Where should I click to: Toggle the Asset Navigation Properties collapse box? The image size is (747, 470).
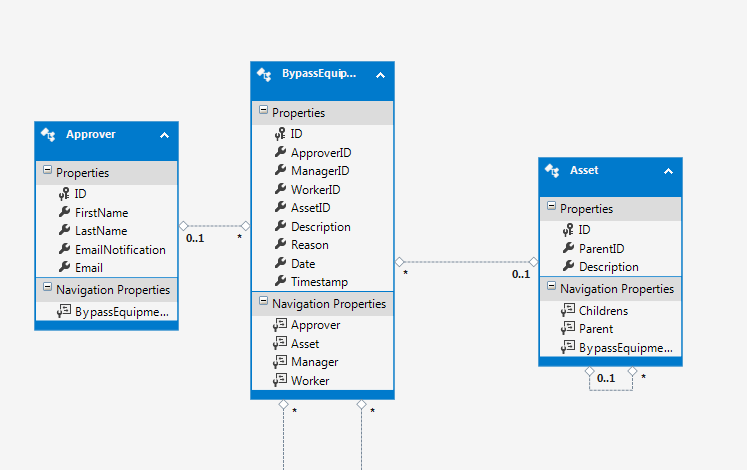pyautogui.click(x=551, y=288)
